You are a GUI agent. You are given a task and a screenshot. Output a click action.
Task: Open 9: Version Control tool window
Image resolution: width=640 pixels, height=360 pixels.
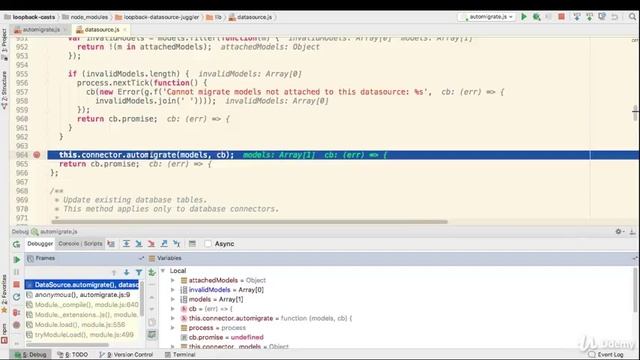[126, 355]
